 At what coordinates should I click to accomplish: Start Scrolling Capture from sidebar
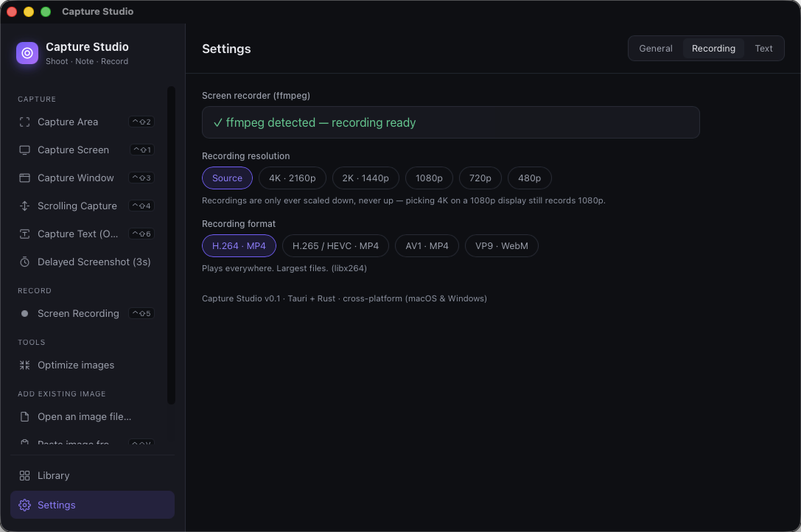tap(87, 206)
